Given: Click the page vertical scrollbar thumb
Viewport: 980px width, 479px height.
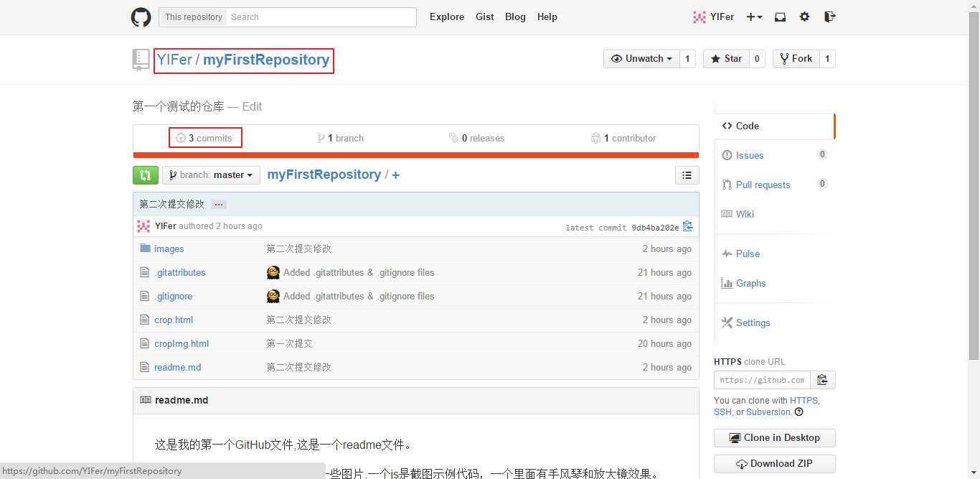Looking at the screenshot, I should pyautogui.click(x=974, y=185).
